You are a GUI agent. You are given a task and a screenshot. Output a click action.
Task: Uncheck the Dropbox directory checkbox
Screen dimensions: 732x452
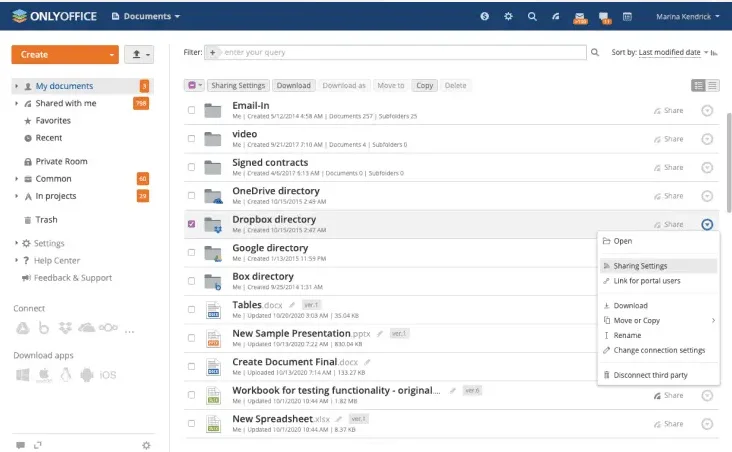[191, 224]
